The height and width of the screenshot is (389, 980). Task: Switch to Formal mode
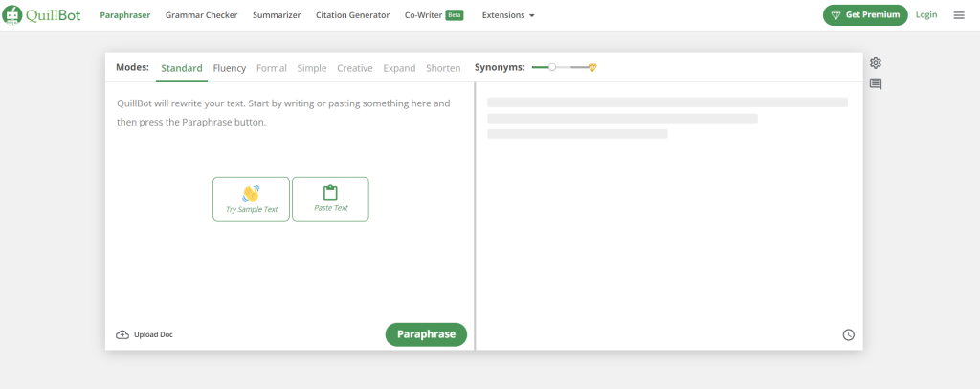(271, 68)
